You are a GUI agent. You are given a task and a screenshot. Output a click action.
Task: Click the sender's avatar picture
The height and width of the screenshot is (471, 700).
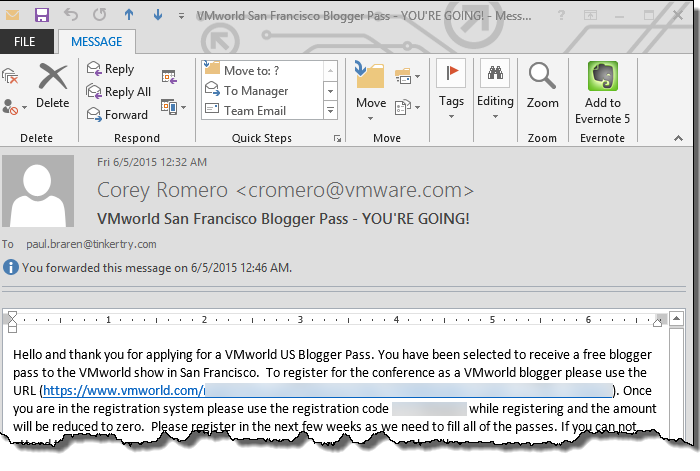pos(38,191)
